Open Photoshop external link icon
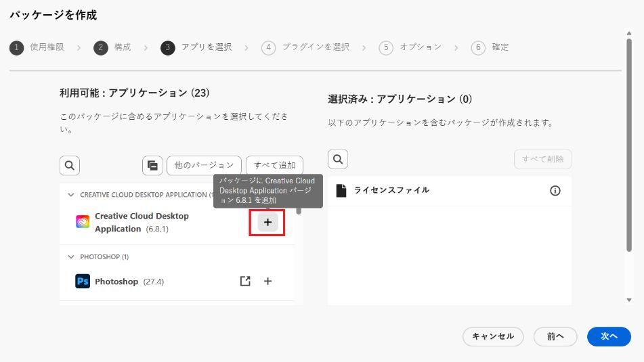The height and width of the screenshot is (362, 644). pyautogui.click(x=245, y=281)
